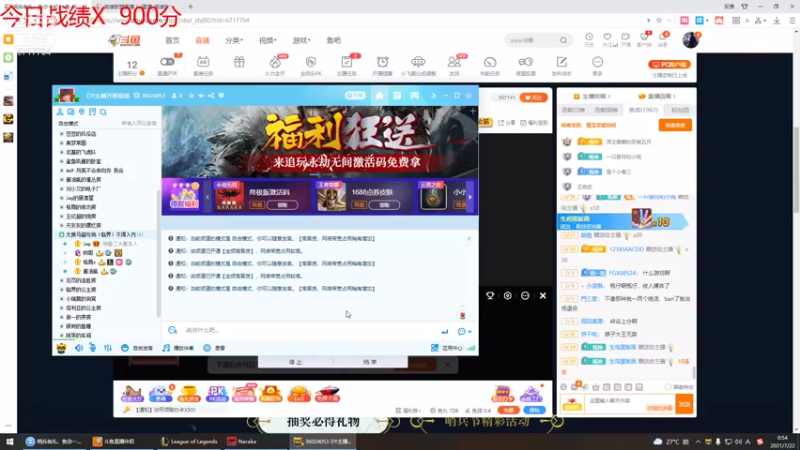This screenshot has height=450, width=800.
Task: Click the orange PC客户端 button
Action: [669, 64]
